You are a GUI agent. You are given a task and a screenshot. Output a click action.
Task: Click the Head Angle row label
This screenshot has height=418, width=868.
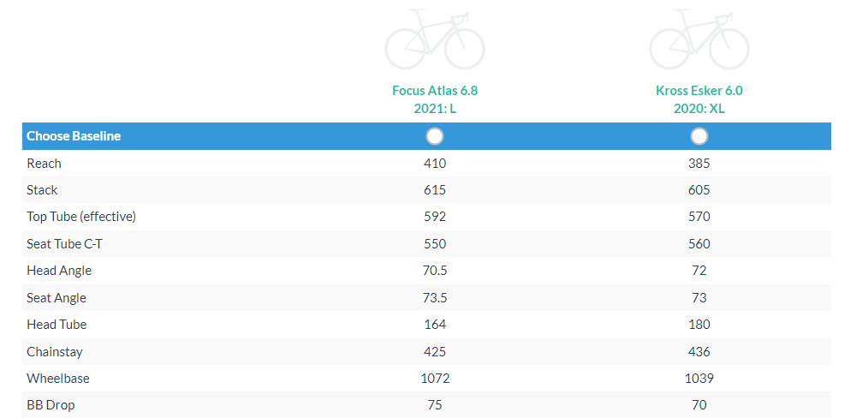[59, 271]
